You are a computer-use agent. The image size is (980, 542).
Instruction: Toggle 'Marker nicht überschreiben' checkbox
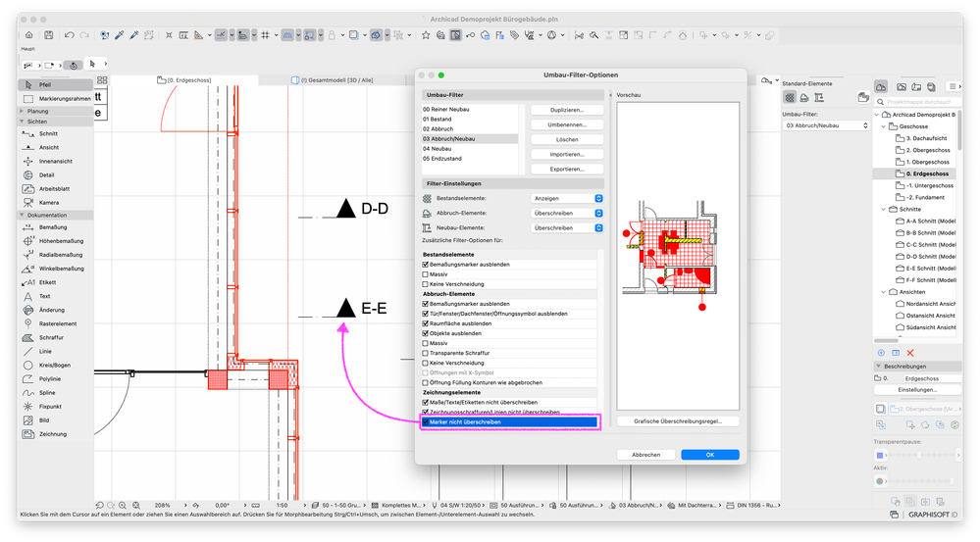point(426,422)
